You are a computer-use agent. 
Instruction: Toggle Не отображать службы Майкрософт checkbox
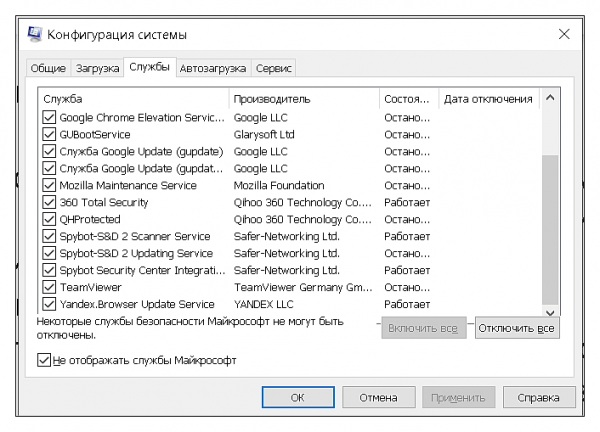(x=44, y=360)
